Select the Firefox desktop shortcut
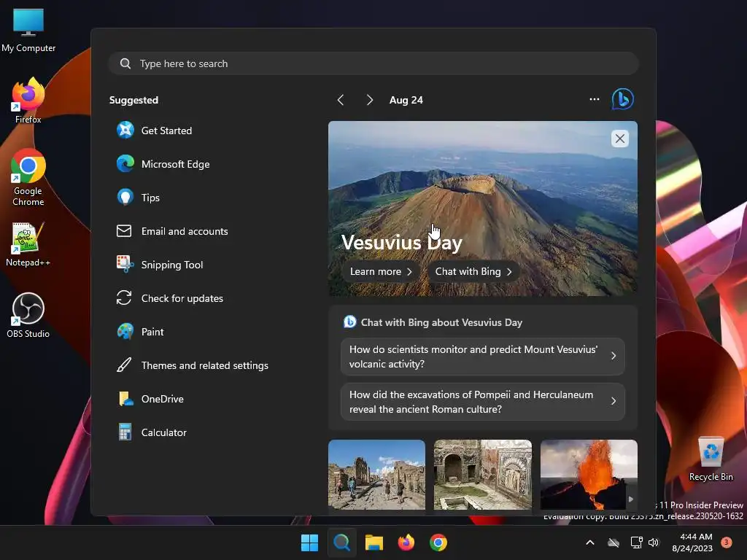Screen dimensions: 747x560 click(28, 101)
